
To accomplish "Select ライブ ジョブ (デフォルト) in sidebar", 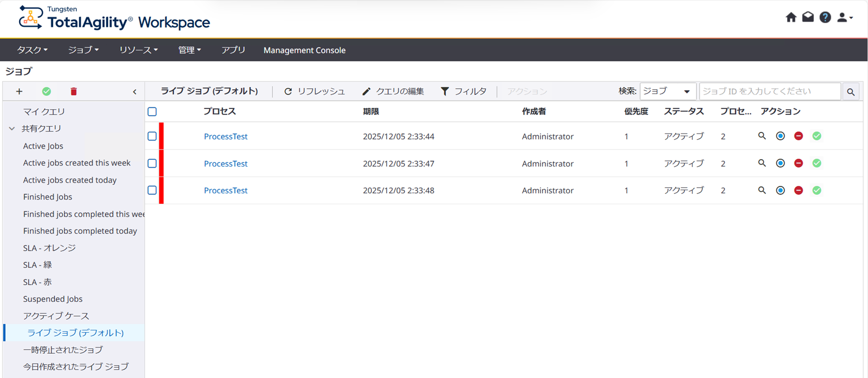I will 75,333.
